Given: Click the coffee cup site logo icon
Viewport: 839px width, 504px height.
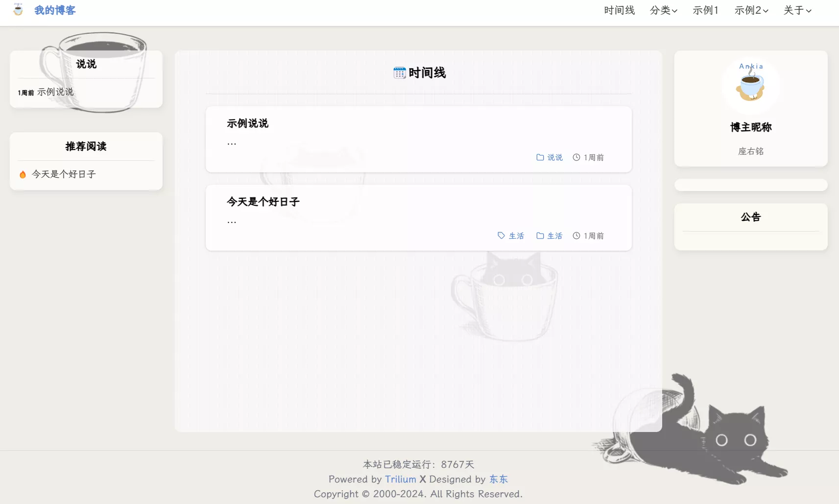Looking at the screenshot, I should (x=18, y=10).
